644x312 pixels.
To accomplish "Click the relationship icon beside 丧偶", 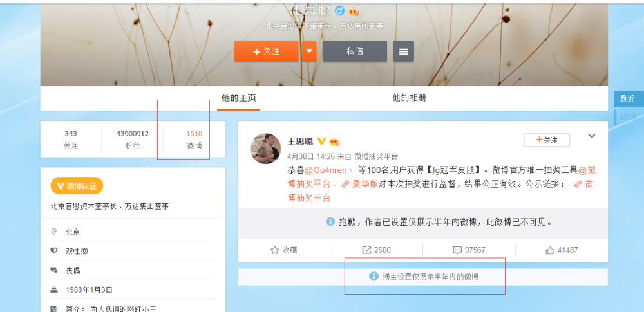I will (54, 270).
